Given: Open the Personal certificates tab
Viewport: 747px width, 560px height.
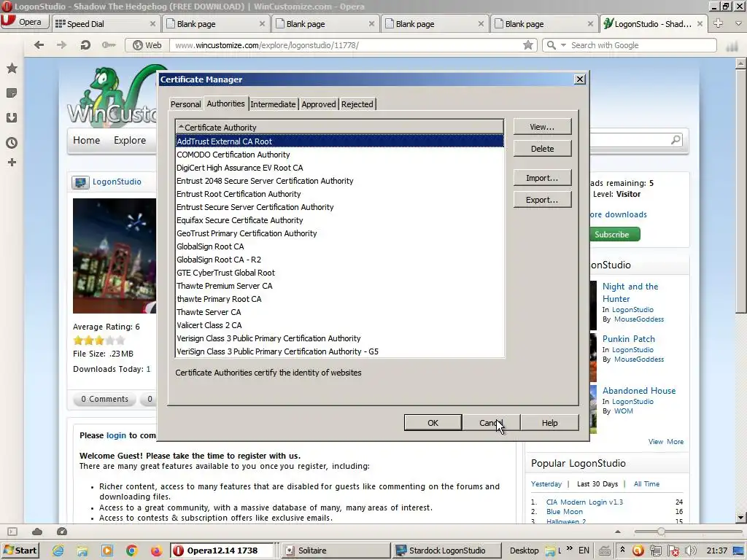Looking at the screenshot, I should pos(185,104).
